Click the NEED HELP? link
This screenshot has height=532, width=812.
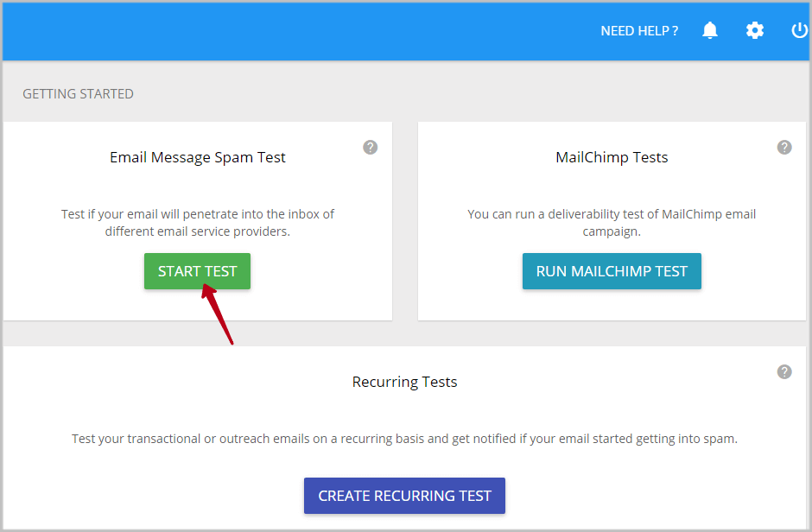639,31
